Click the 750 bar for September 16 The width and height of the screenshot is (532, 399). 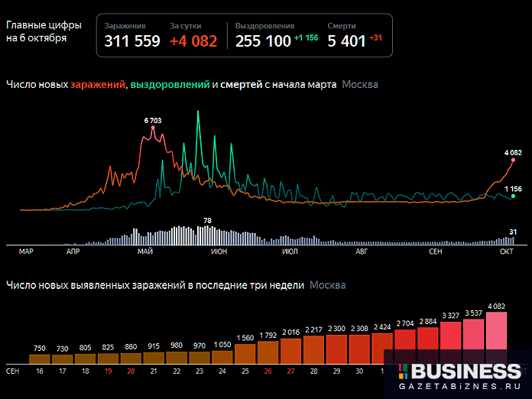coord(39,358)
